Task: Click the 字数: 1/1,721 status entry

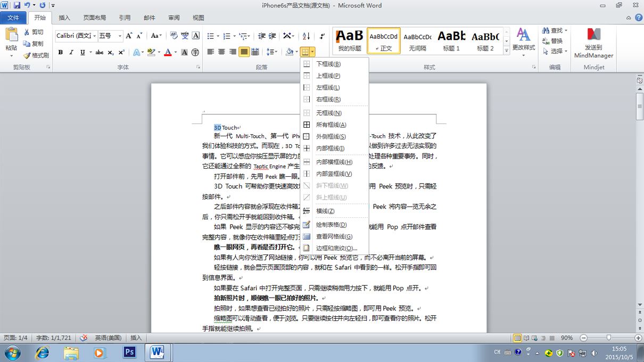Action: click(54, 338)
